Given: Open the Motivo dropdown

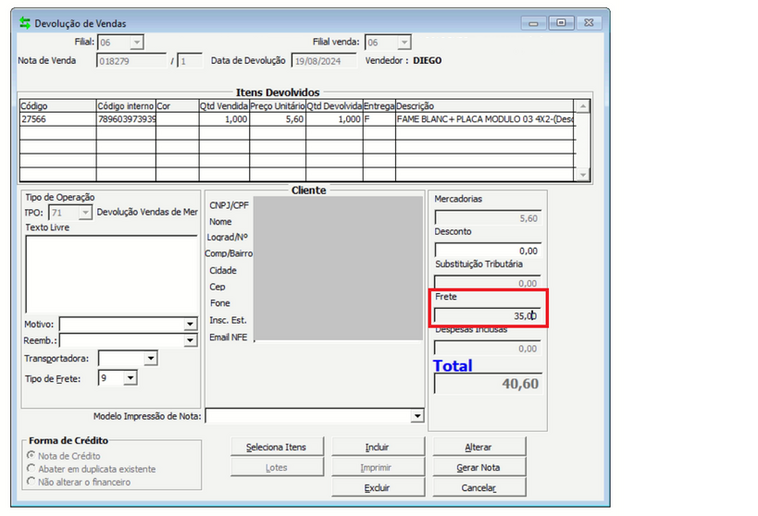Looking at the screenshot, I should (x=190, y=324).
